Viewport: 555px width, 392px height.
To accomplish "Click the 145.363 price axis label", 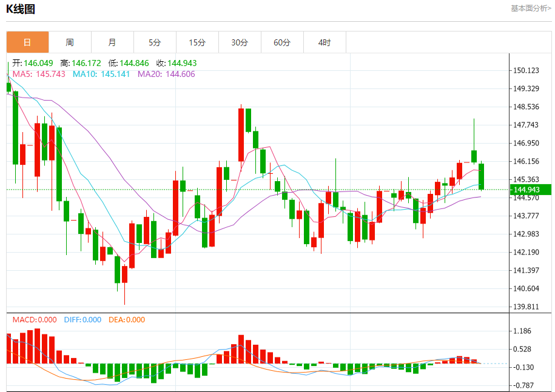I will (526, 179).
